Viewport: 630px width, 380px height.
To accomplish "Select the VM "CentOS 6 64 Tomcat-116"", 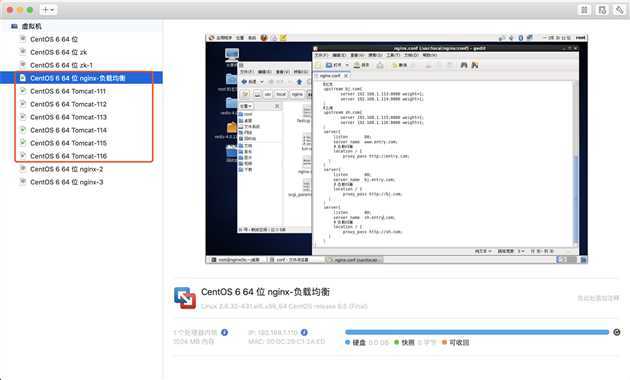I will [68, 156].
